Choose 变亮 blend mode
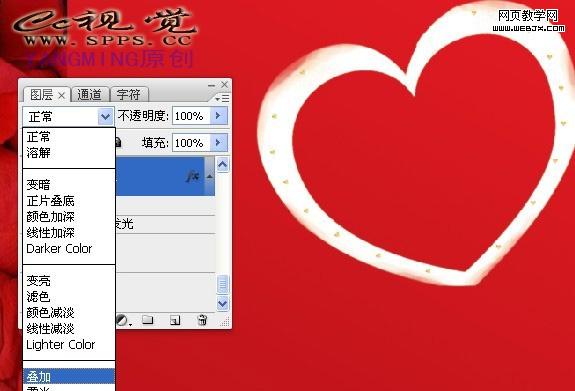This screenshot has height=391, width=575. point(39,281)
